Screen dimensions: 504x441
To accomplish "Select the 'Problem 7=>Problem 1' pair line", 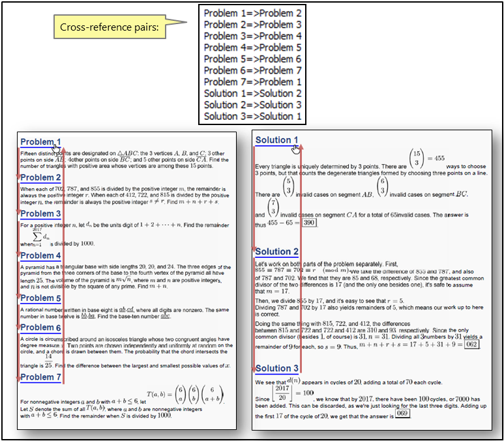I will [x=252, y=82].
